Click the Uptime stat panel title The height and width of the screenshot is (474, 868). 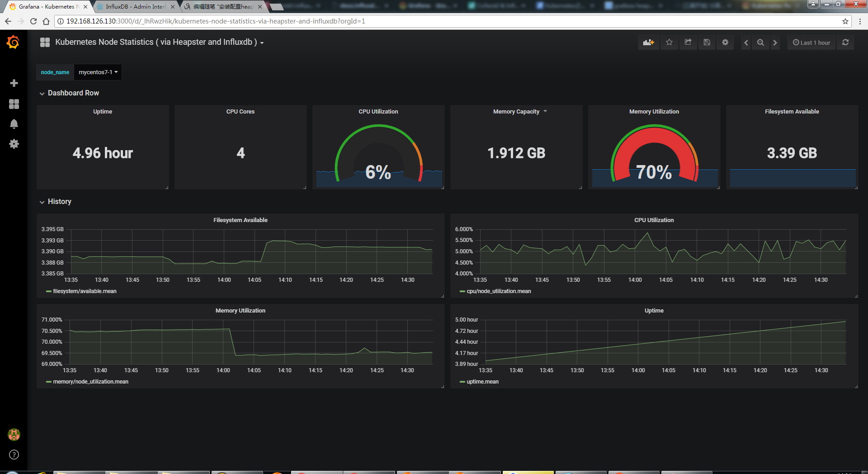103,112
